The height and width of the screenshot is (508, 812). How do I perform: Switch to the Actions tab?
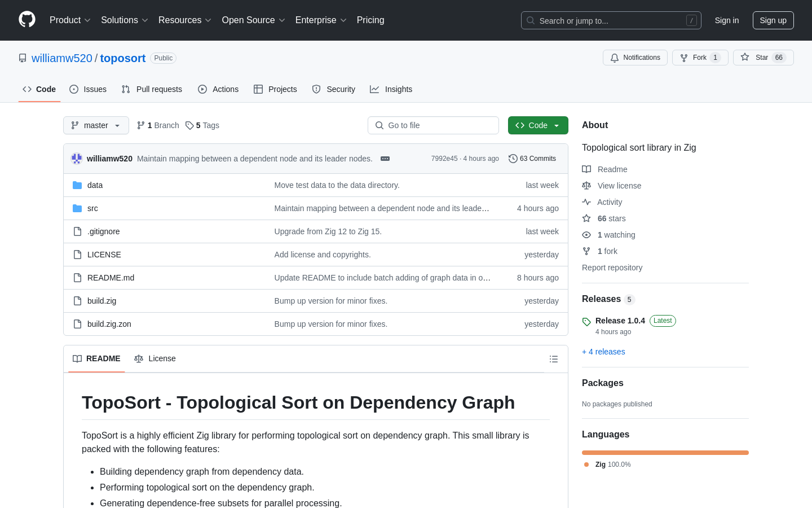pos(218,89)
